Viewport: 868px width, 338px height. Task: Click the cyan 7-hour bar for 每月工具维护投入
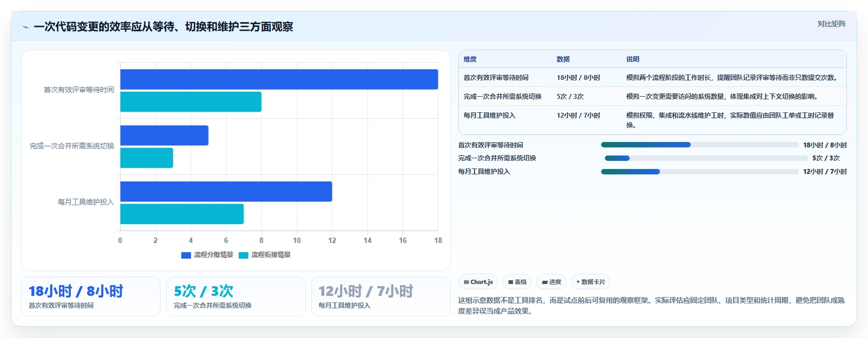coord(182,214)
